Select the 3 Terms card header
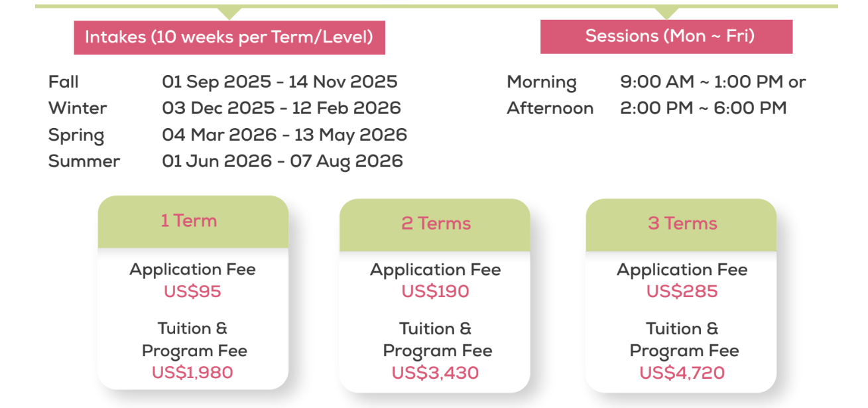Viewport: 868px width, 408px height. pos(681,225)
